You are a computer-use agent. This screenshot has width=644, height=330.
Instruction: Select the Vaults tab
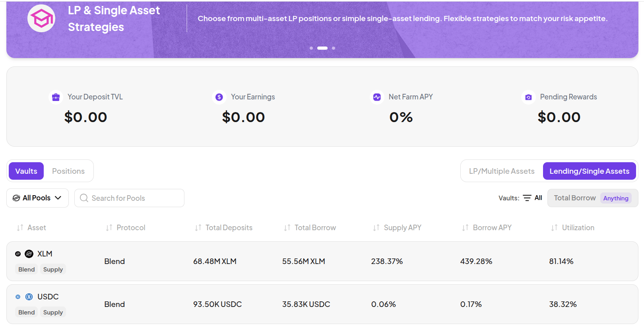[x=26, y=171]
